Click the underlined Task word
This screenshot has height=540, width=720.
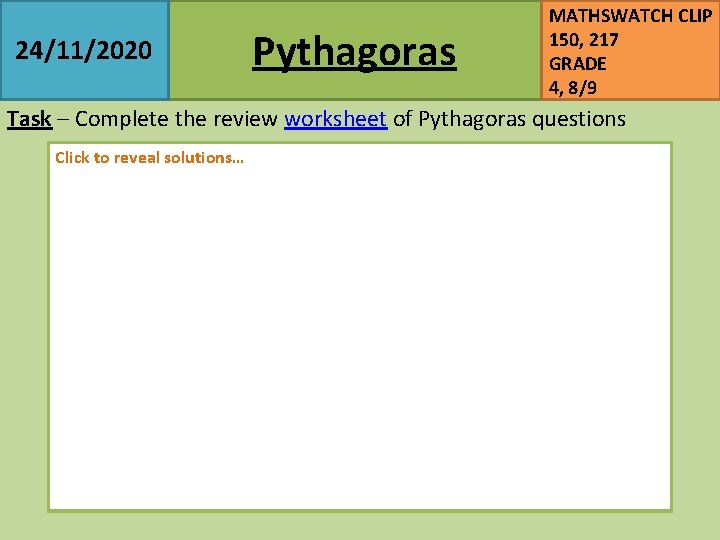click(29, 119)
